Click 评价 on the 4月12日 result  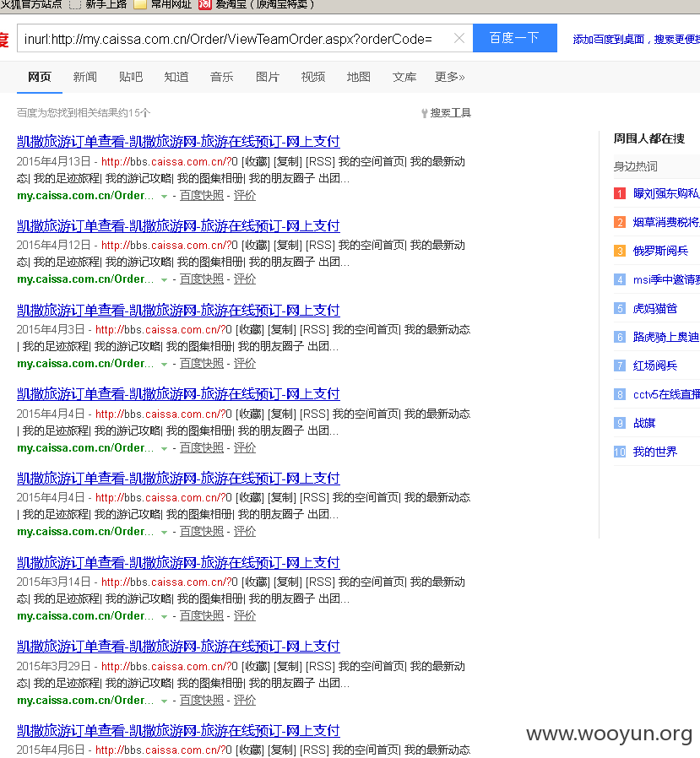point(245,279)
